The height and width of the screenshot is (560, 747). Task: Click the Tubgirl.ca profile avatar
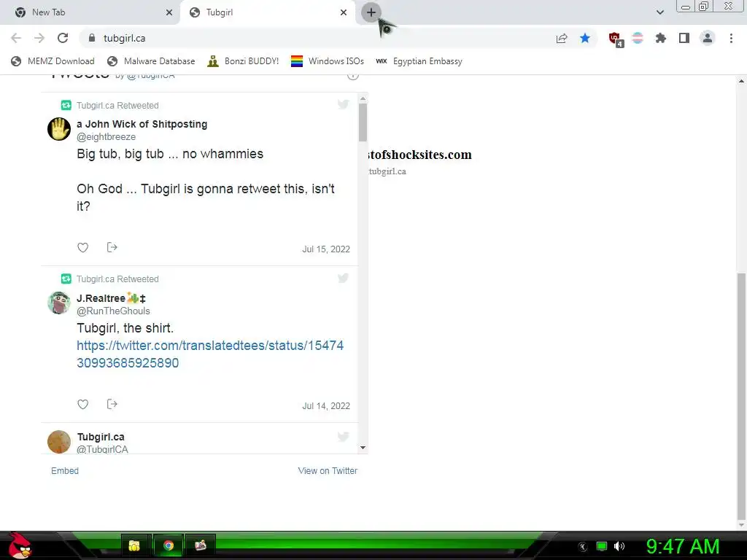(x=59, y=441)
